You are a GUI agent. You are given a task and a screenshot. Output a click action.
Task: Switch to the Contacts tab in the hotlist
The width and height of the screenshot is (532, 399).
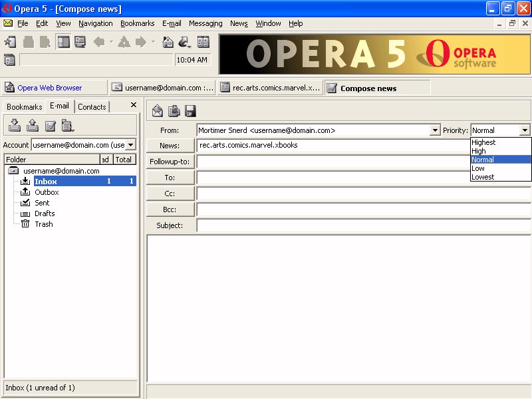click(x=92, y=107)
